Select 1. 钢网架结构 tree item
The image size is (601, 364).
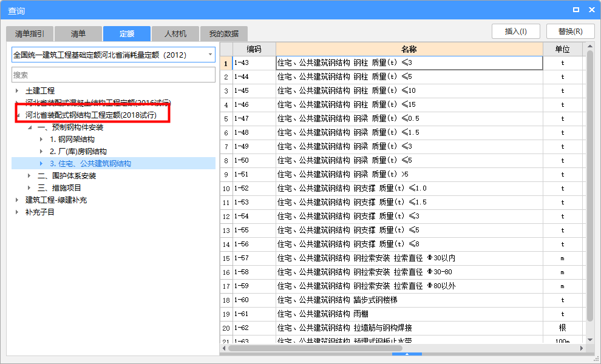(72, 140)
